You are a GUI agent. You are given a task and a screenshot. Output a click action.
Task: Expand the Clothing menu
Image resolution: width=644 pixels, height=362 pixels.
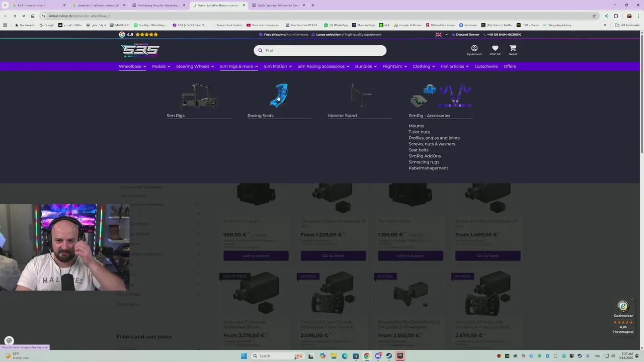click(x=424, y=66)
